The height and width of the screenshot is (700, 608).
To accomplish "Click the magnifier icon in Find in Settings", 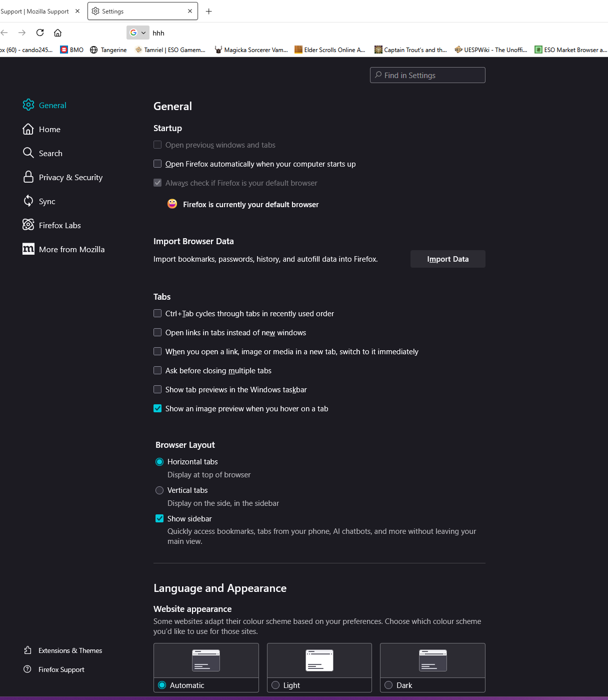I will 378,75.
